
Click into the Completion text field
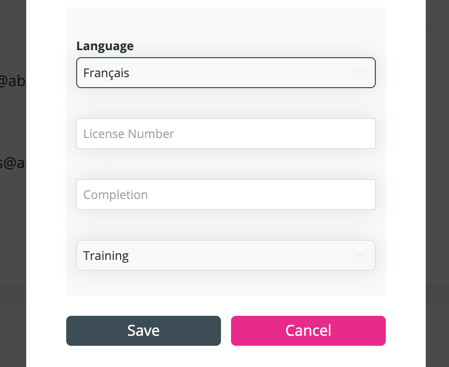click(226, 195)
